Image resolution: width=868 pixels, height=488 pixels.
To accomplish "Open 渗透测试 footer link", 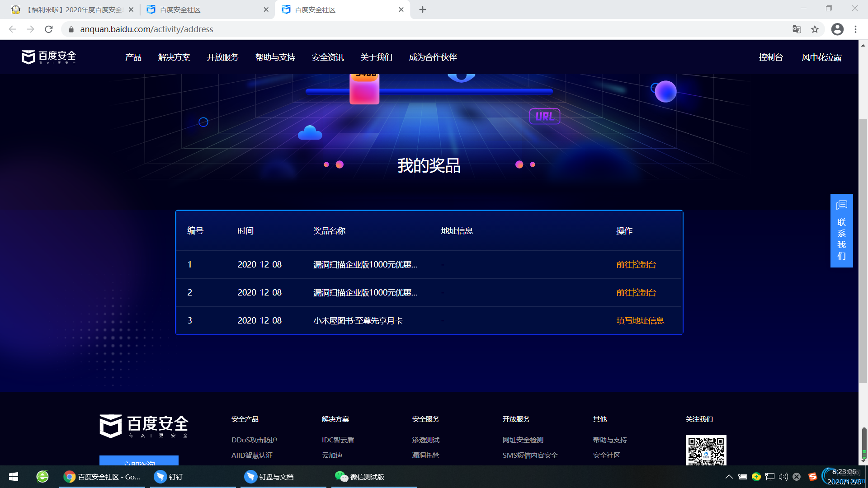I will 425,440.
